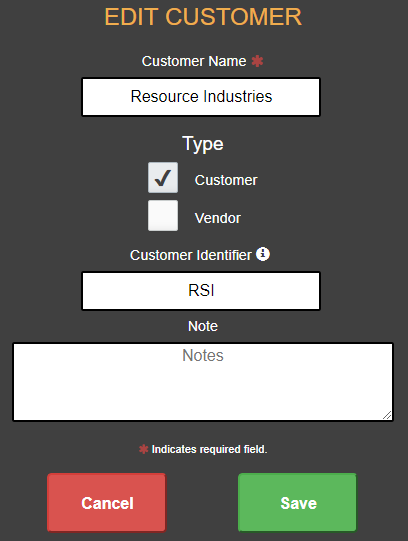The width and height of the screenshot is (408, 541).
Task: Click the 'Resource Industries' text in name field
Action: 201,96
